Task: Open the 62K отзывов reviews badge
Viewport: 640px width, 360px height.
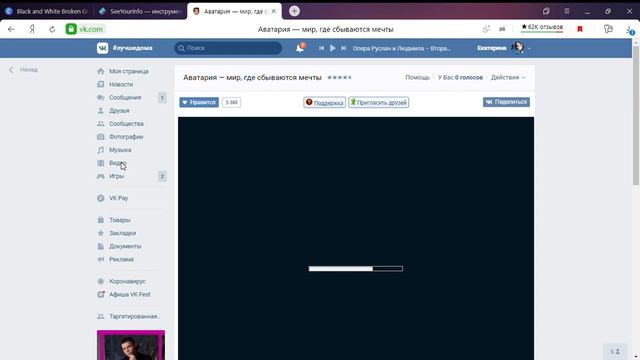Action: pos(542,27)
